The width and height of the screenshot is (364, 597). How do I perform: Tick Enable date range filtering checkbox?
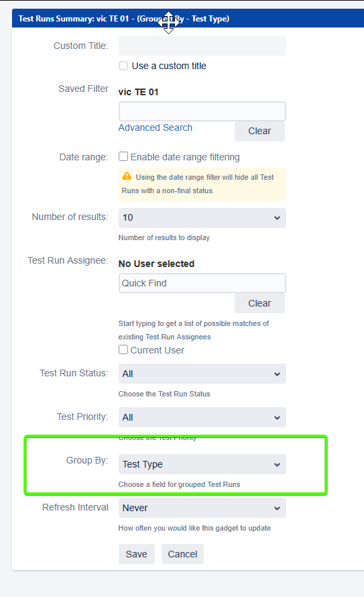coord(123,156)
